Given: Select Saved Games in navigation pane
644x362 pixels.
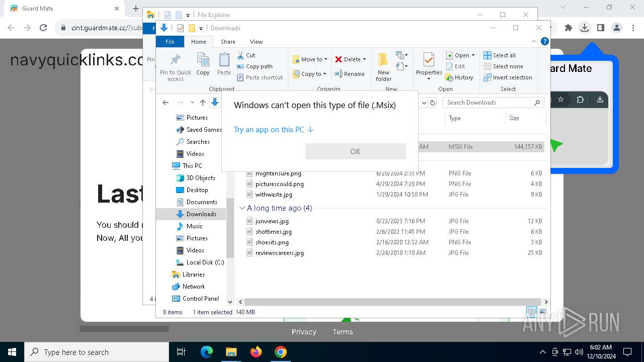Looking at the screenshot, I should point(199,130).
